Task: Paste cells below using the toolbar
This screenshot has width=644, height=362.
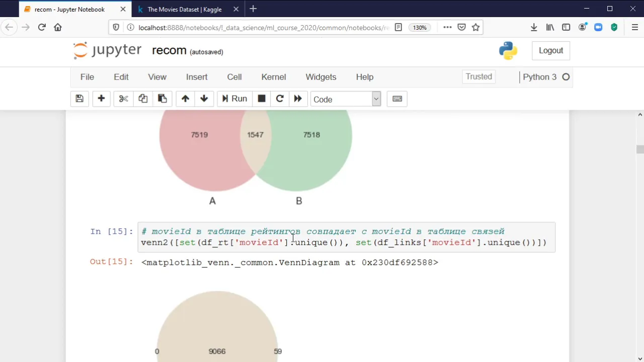Action: coord(162,99)
